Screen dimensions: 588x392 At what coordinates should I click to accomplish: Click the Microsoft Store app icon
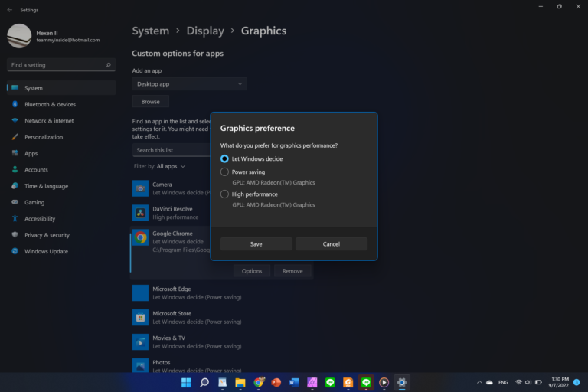[140, 317]
